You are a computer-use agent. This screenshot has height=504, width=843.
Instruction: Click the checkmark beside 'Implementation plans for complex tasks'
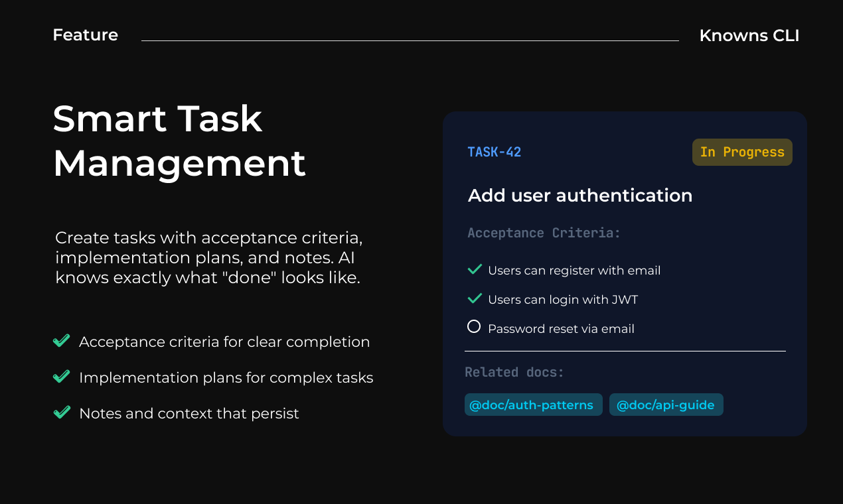click(62, 377)
